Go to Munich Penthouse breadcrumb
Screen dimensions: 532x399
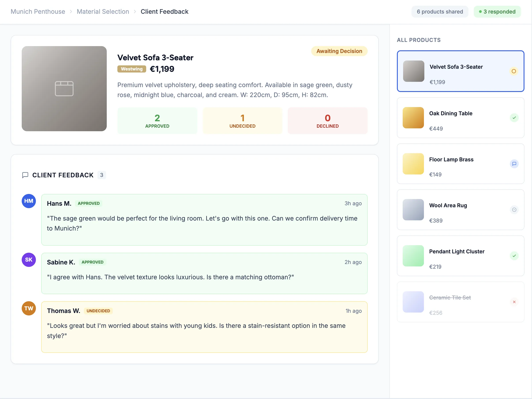(38, 12)
